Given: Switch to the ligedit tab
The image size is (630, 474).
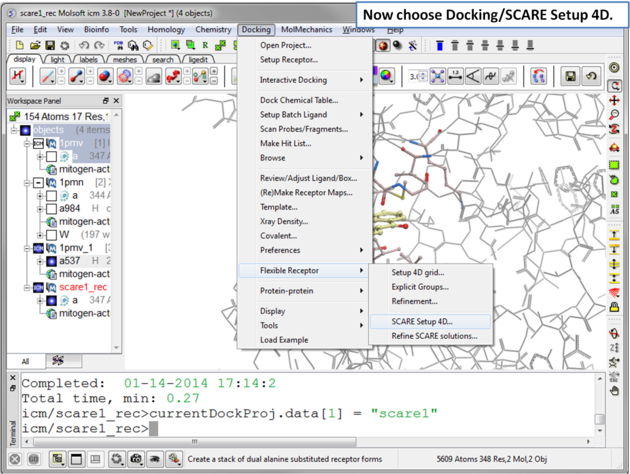Looking at the screenshot, I should 199,60.
